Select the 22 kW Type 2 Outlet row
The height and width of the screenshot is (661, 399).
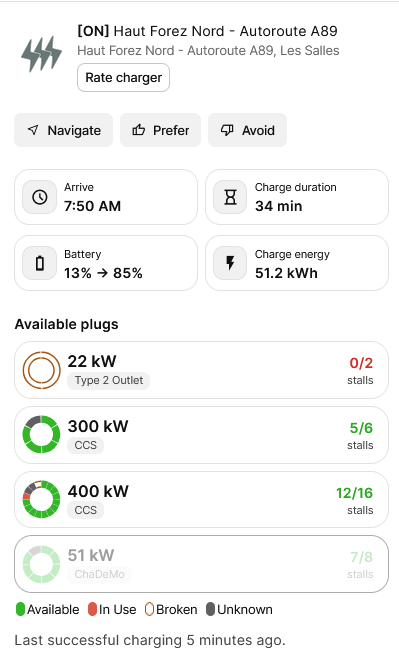click(201, 370)
